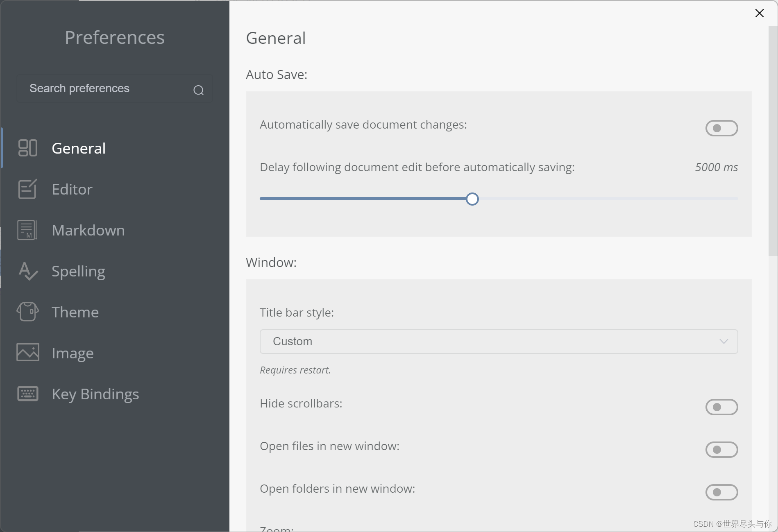Open the Title bar style dropdown

click(x=498, y=342)
